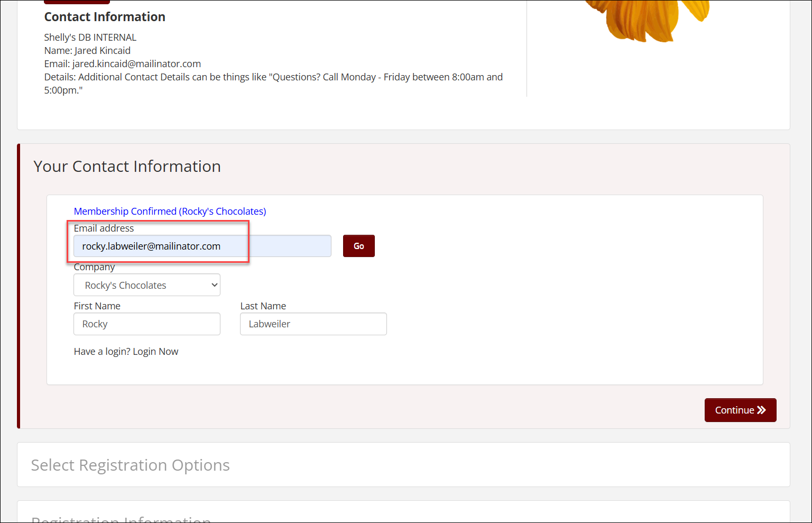Viewport: 812px width, 523px height.
Task: Click the Last Name field containing Labweiler
Action: point(313,324)
